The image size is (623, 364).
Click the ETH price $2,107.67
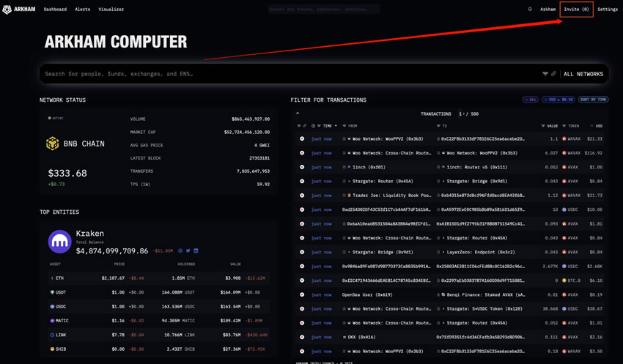coord(113,278)
